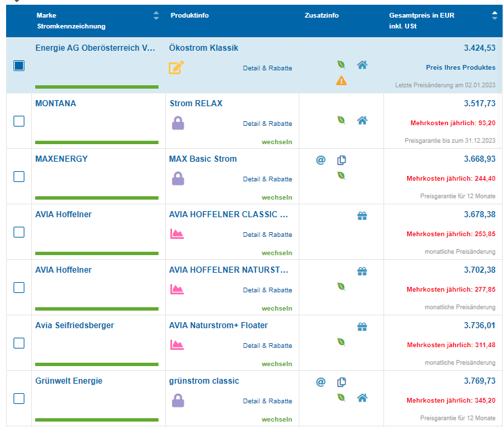Click the lock icon for Strom RELAX
Screen dimensions: 504x427
pyautogui.click(x=178, y=123)
